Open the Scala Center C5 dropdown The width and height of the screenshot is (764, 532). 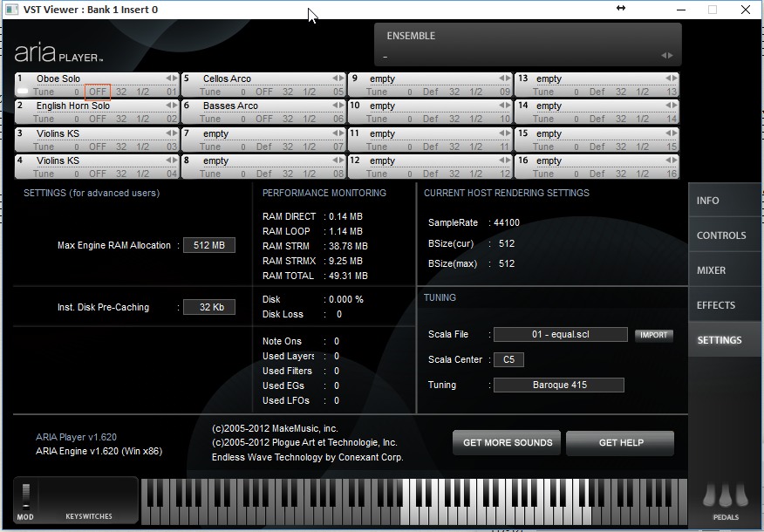point(508,359)
